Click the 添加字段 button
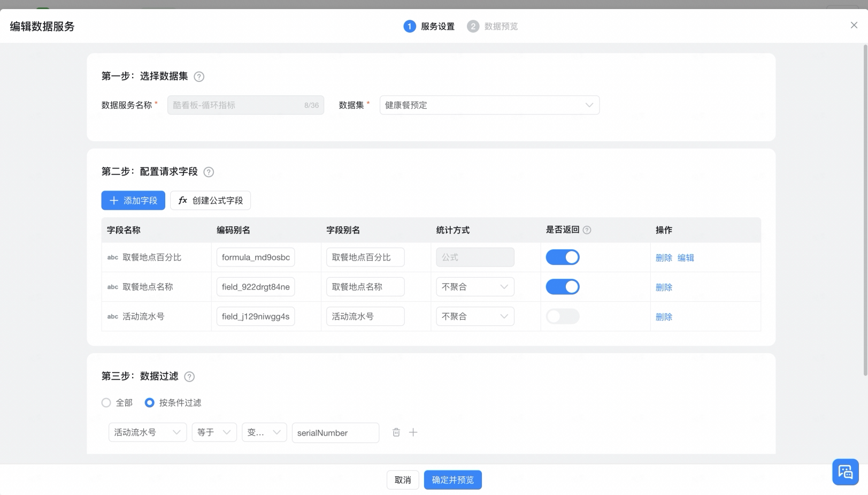868x495 pixels. [x=133, y=200]
